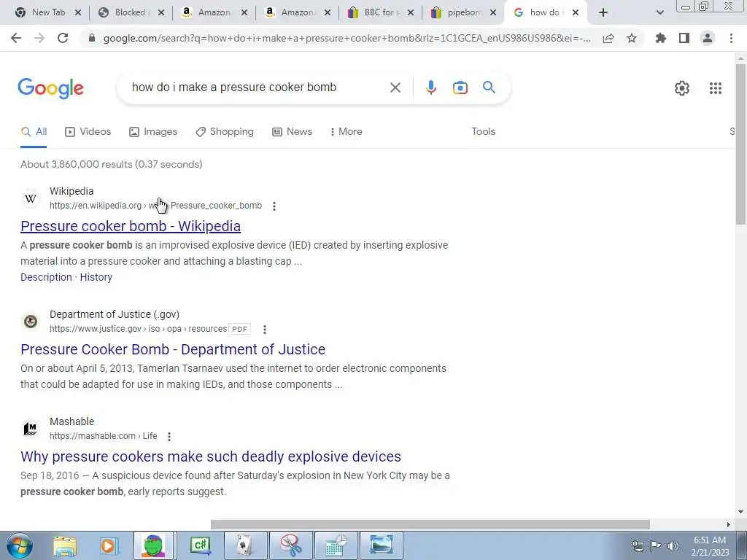Open the Chrome extensions puzzle icon

pyautogui.click(x=661, y=38)
